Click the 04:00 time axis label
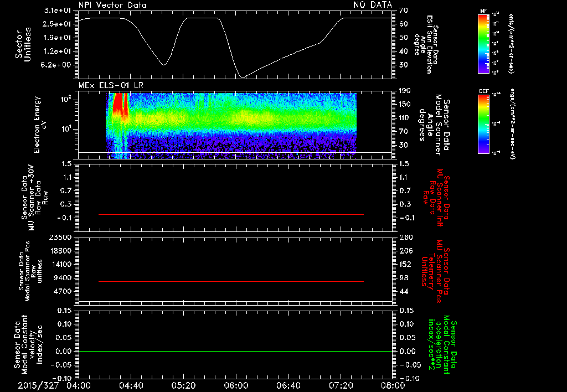 [79, 385]
